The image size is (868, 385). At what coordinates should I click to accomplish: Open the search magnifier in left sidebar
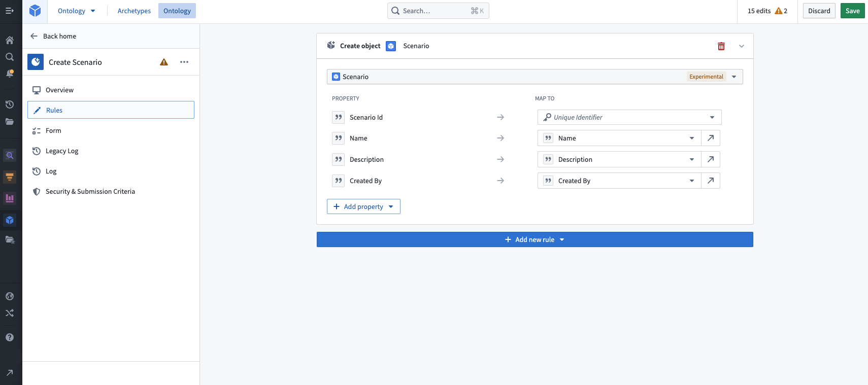click(10, 57)
